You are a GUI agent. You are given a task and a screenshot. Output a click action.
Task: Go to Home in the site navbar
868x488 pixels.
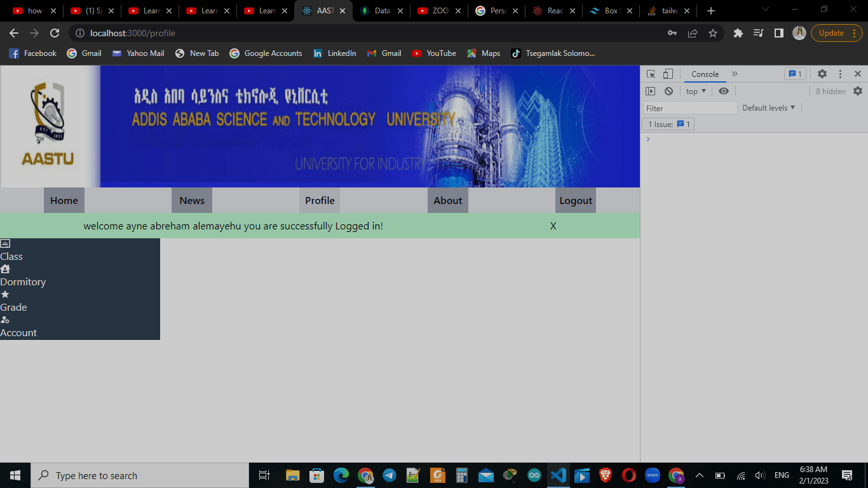(x=64, y=200)
